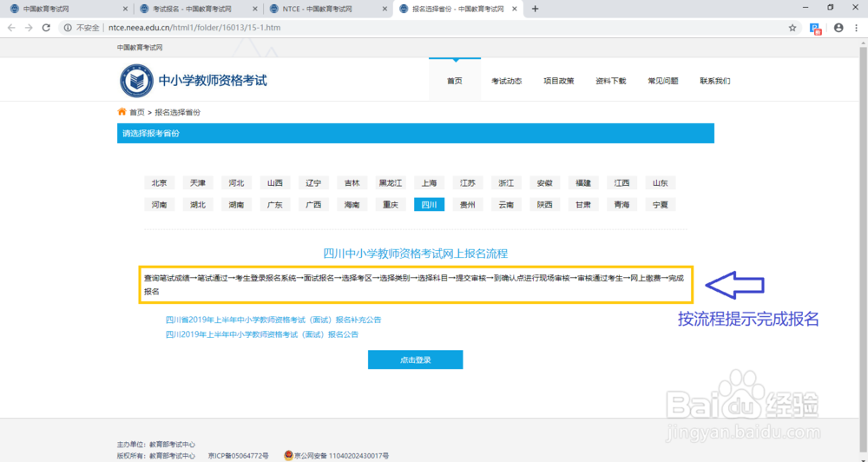The height and width of the screenshot is (462, 868).
Task: Select province 青海
Action: click(x=621, y=204)
